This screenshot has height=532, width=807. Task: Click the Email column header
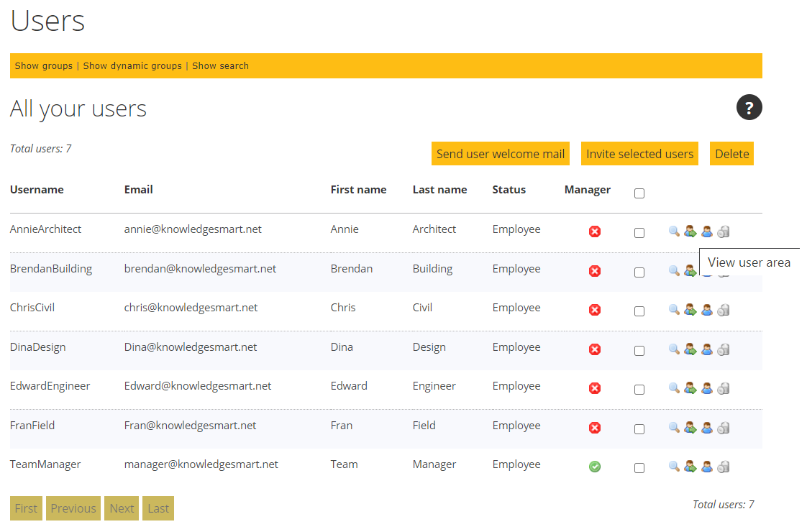tap(138, 190)
